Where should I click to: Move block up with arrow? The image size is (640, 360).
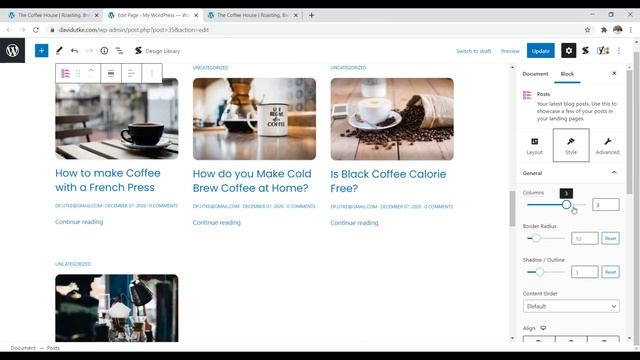click(x=91, y=70)
